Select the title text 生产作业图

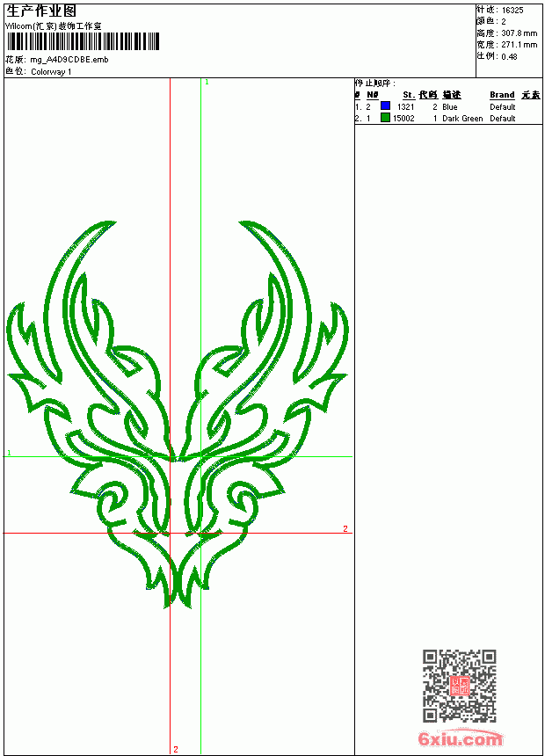point(41,11)
